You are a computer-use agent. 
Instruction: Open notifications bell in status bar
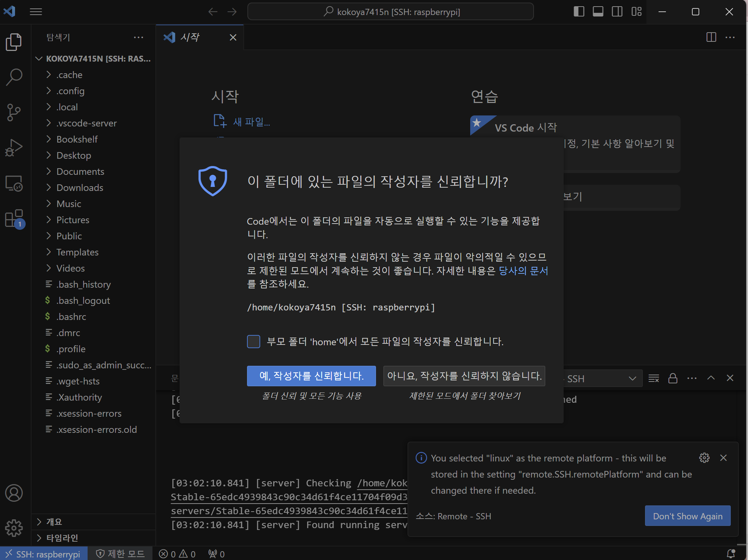pos(731,554)
